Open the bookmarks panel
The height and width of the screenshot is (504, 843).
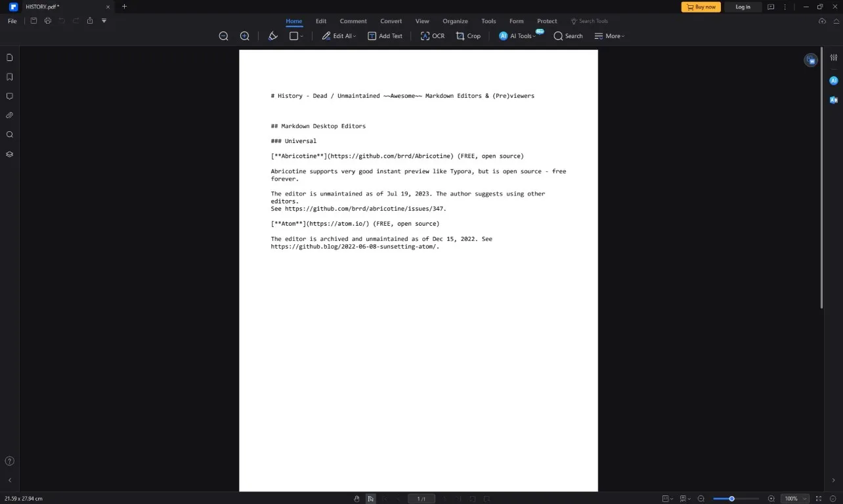(x=9, y=77)
